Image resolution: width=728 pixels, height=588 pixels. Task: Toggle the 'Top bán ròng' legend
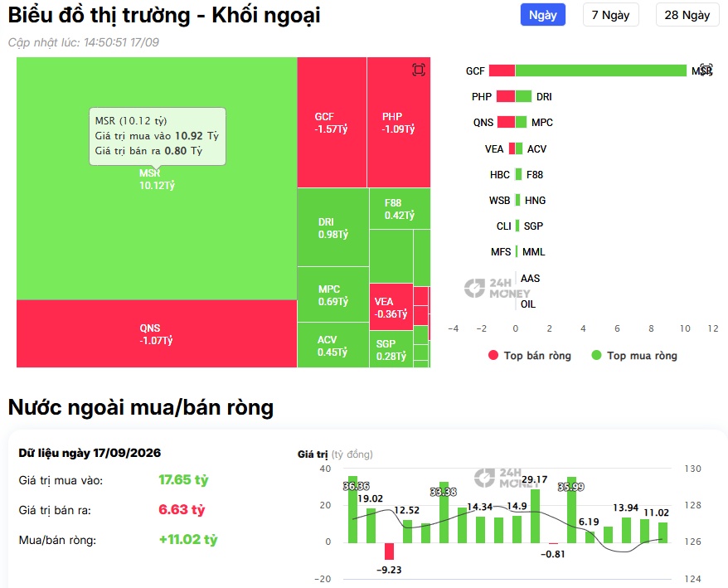[x=530, y=356]
